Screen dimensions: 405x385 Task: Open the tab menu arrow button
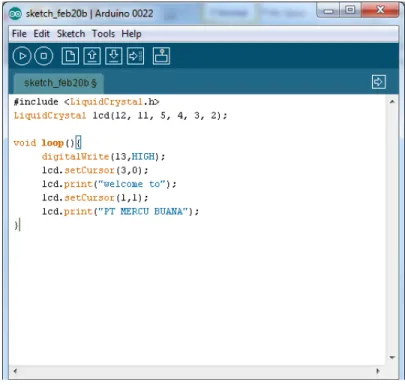[379, 82]
